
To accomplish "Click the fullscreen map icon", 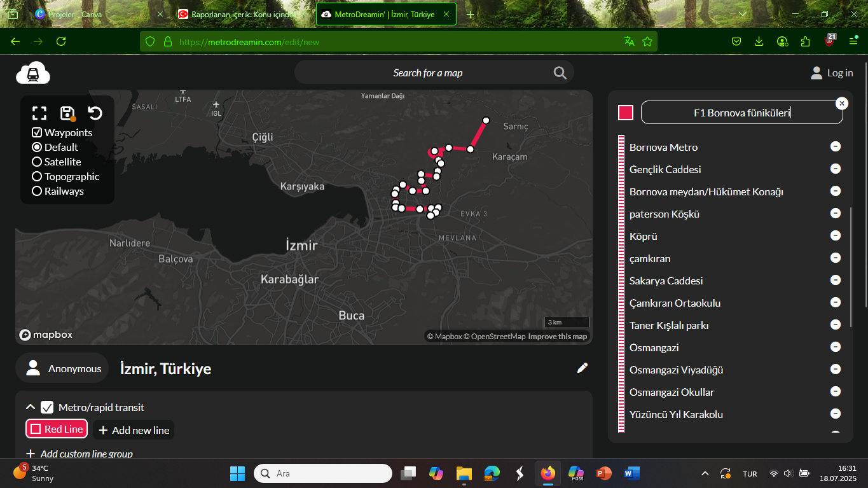I will click(39, 113).
